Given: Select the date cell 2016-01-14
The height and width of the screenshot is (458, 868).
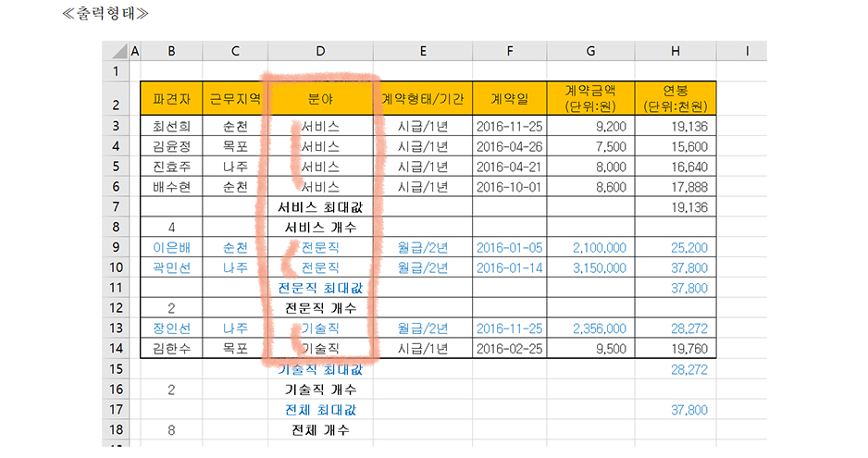Looking at the screenshot, I should coord(509,267).
